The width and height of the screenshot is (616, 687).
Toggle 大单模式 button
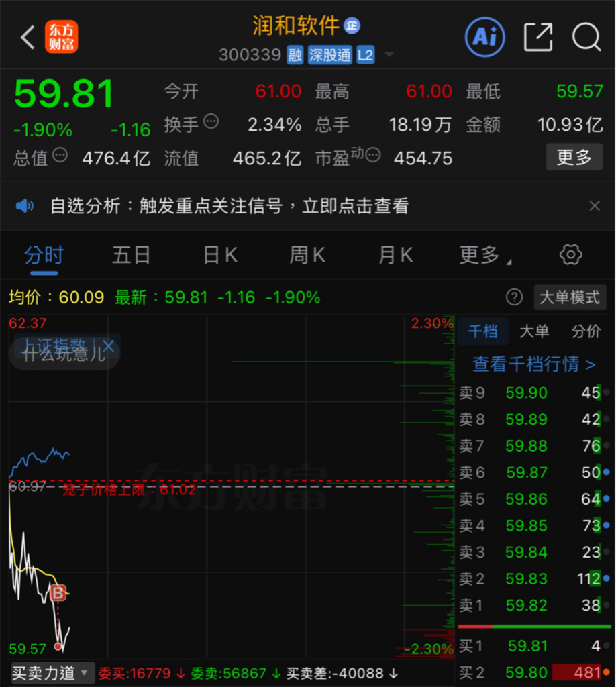tap(570, 297)
